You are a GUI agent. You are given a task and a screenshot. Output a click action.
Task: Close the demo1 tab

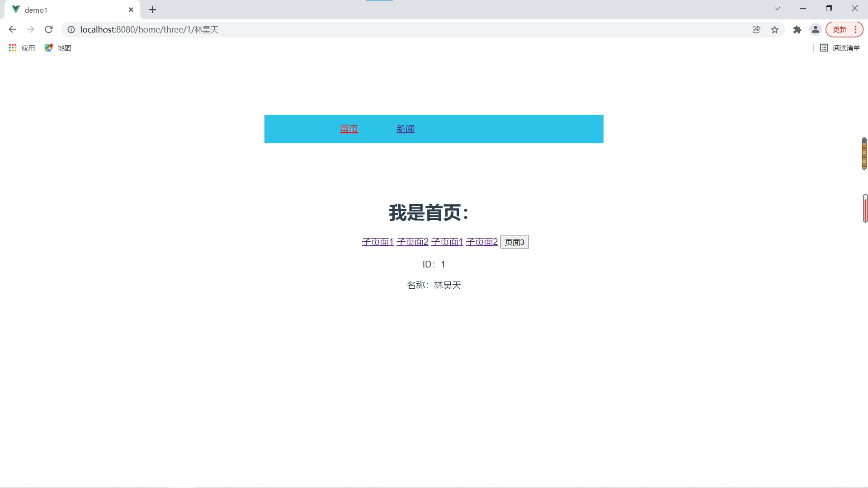(x=131, y=9)
